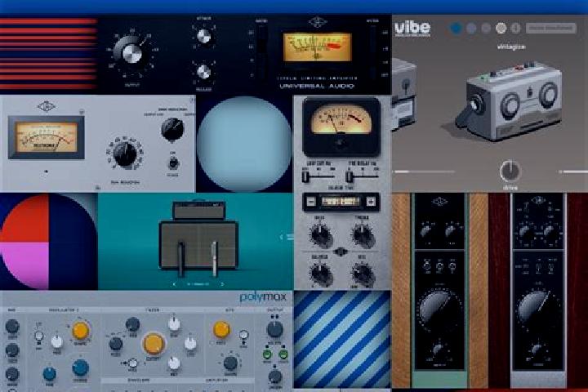Click the orange knob in polymax's right middle section
This screenshot has width=588, height=392.
coord(221,329)
